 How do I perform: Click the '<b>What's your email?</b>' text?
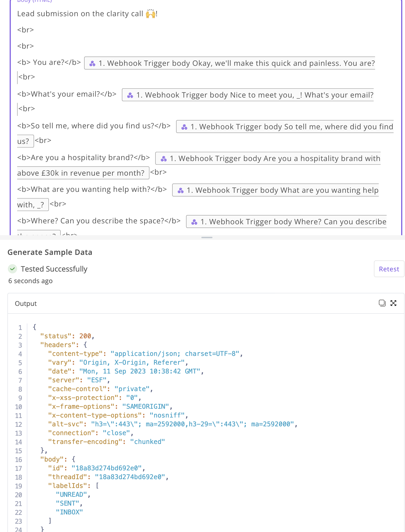[67, 94]
